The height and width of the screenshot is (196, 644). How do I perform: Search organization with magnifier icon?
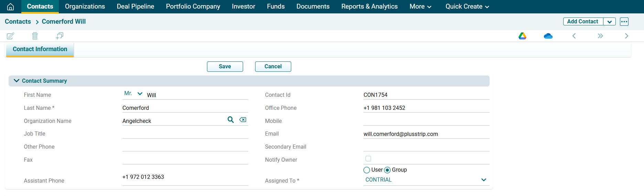click(x=231, y=119)
